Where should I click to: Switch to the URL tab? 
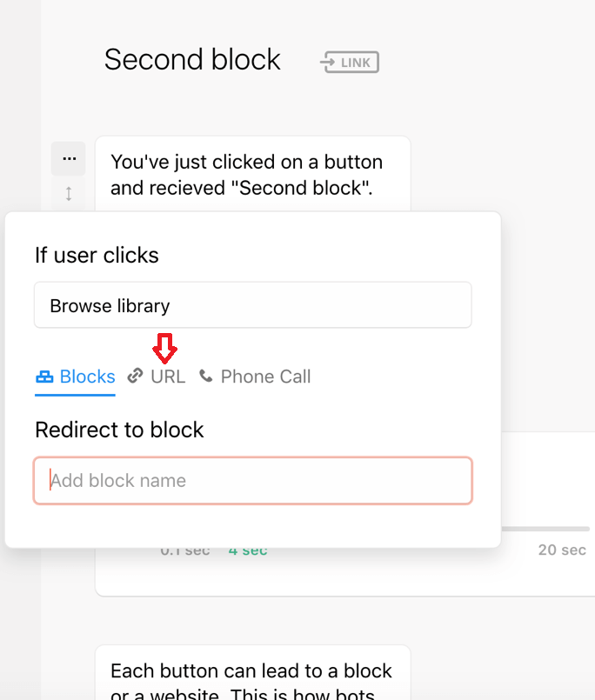pyautogui.click(x=170, y=377)
